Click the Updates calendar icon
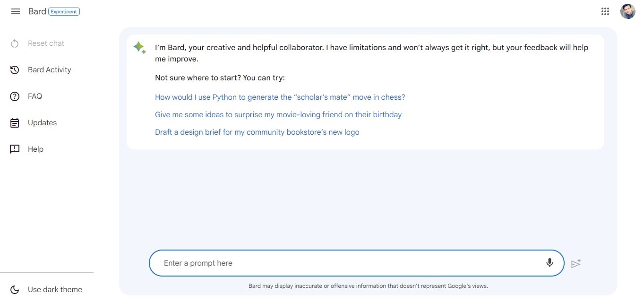Image resolution: width=644 pixels, height=303 pixels. pyautogui.click(x=15, y=123)
